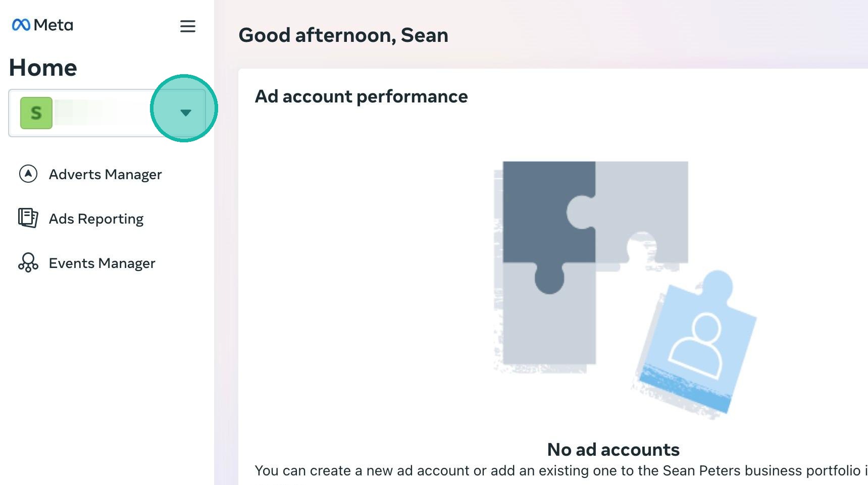Click the blue profile puzzle piece
Viewport: 868px width, 485px height.
[699, 343]
